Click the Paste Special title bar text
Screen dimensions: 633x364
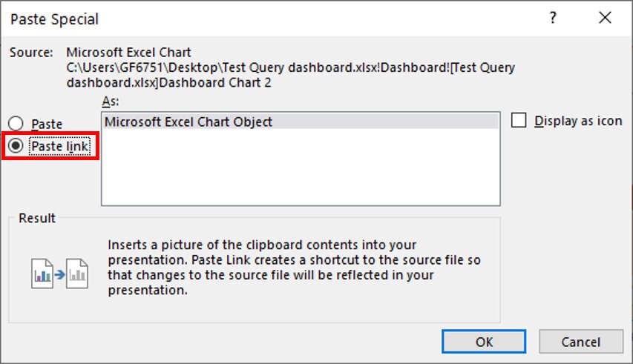pos(54,19)
